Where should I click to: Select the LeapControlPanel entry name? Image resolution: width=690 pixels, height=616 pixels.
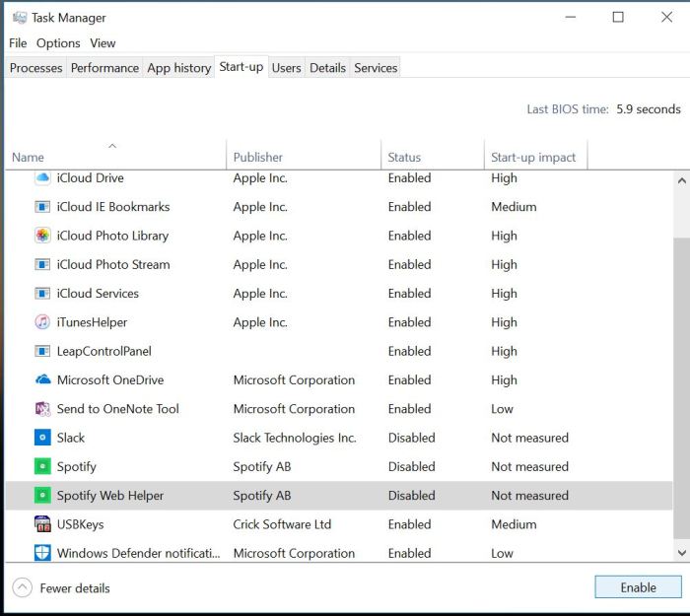coord(103,351)
